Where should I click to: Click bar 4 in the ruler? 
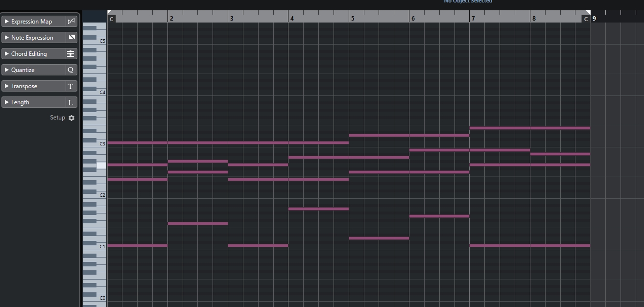point(292,18)
